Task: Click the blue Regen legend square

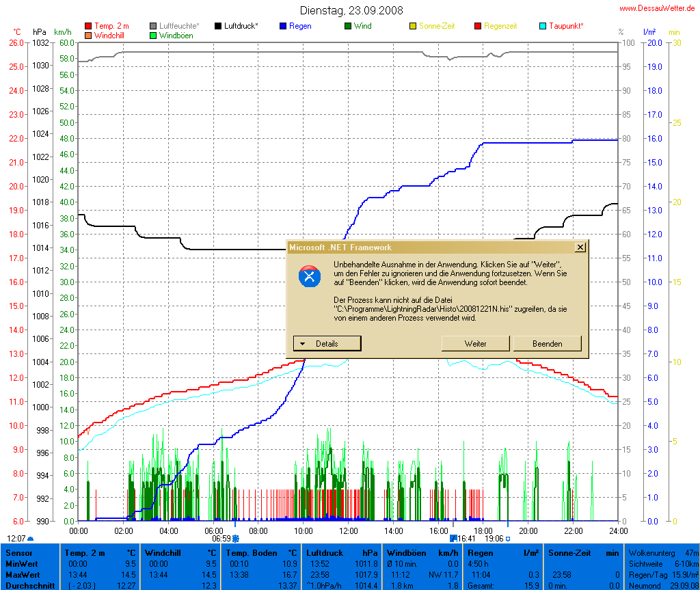Action: [283, 26]
